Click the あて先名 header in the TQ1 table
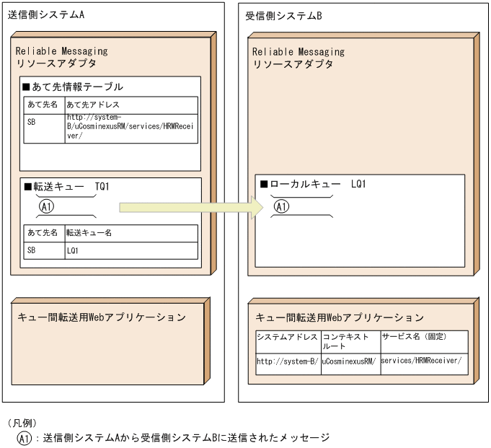Screen dimensions: 491x448 (x=44, y=234)
